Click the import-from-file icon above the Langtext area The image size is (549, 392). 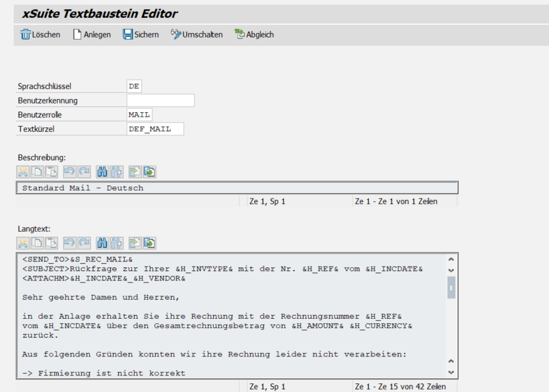click(135, 243)
